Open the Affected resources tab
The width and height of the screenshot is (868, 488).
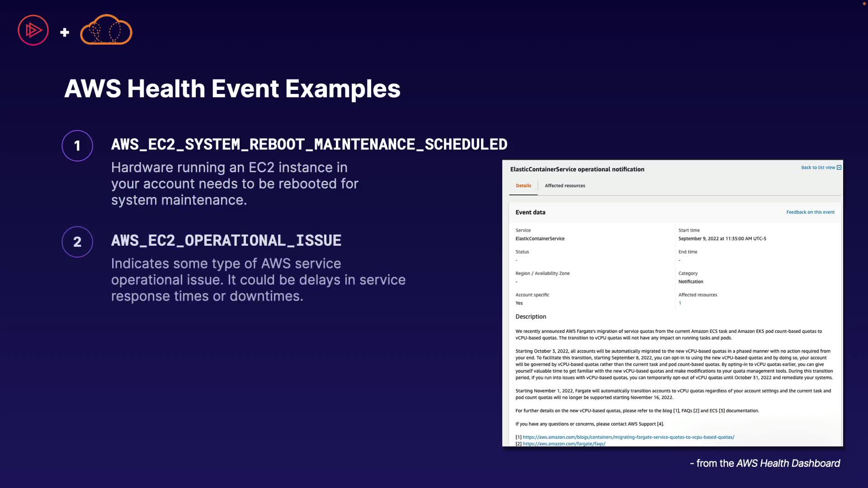(x=565, y=186)
